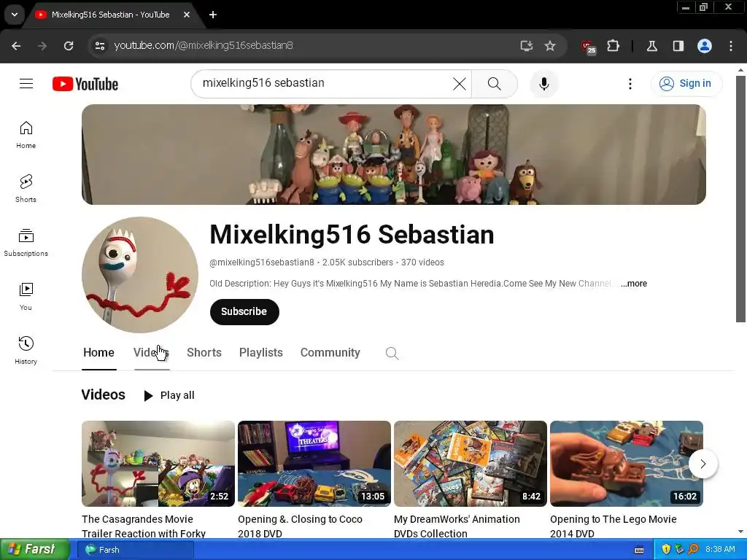Click the Forky channel avatar
This screenshot has width=747, height=560.
click(x=140, y=275)
